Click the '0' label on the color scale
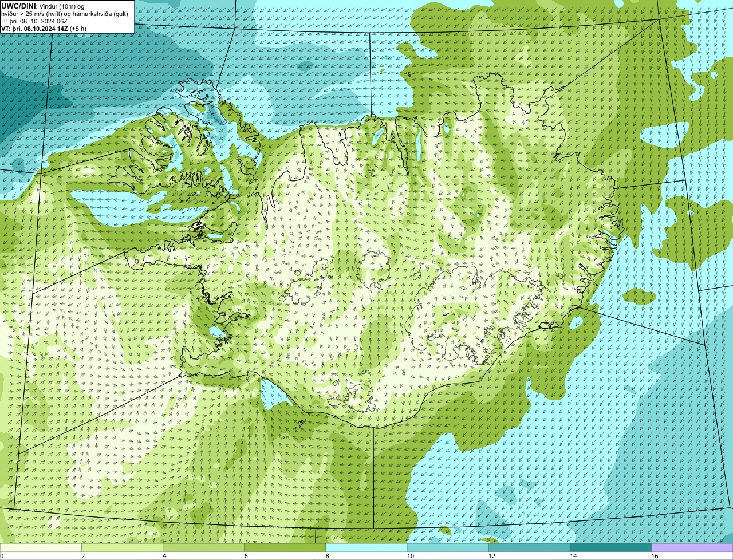The image size is (733, 560). click(x=2, y=556)
